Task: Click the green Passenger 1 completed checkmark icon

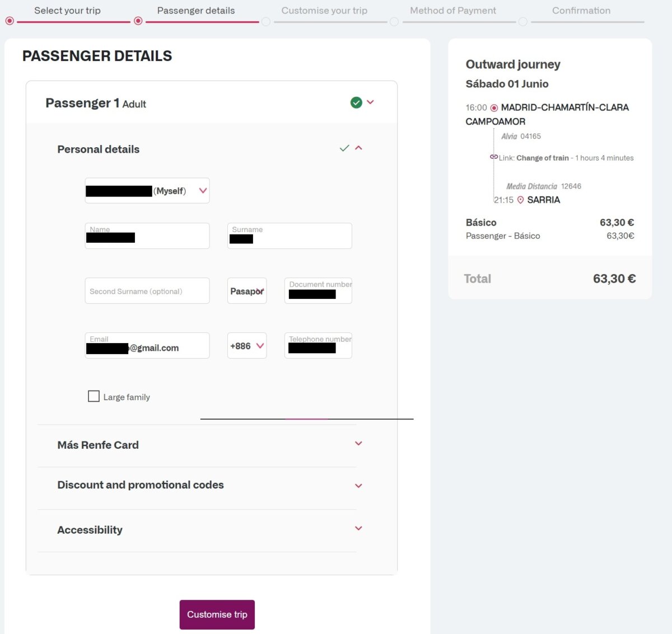Action: click(356, 102)
